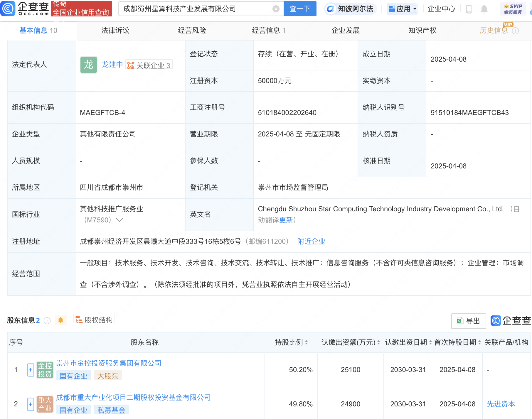
Task: Open the notification bell in header
Action: (484, 9)
